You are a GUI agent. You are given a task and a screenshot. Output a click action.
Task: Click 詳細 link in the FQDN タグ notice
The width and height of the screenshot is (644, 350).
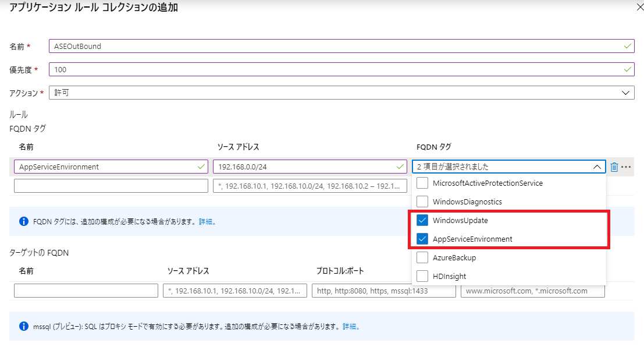coord(207,222)
